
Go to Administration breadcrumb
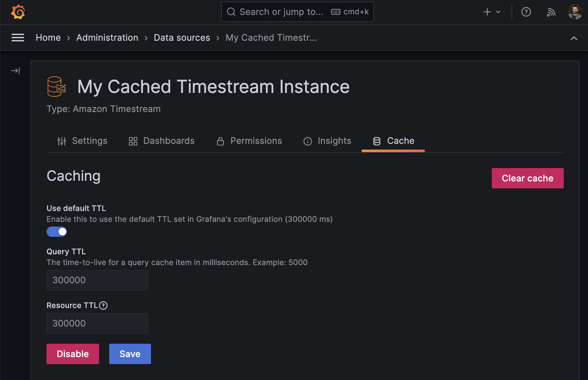tap(107, 38)
